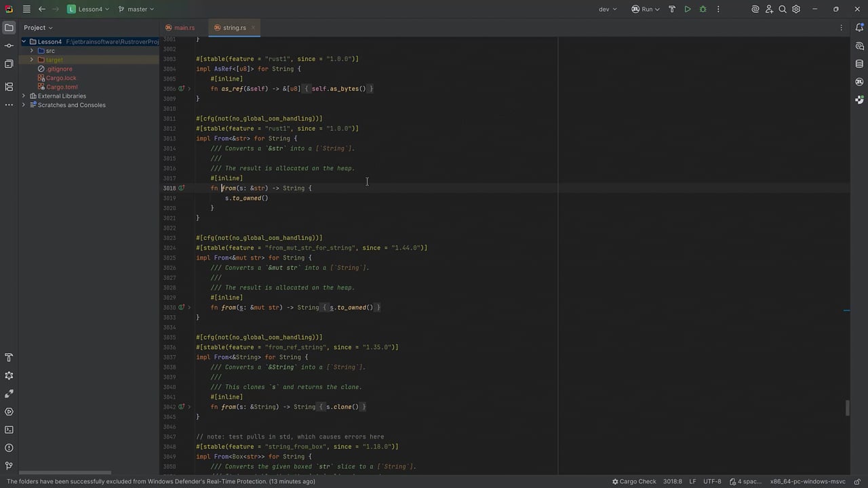Open the Commit tool window icon
This screenshot has height=488, width=868.
pos(9,45)
